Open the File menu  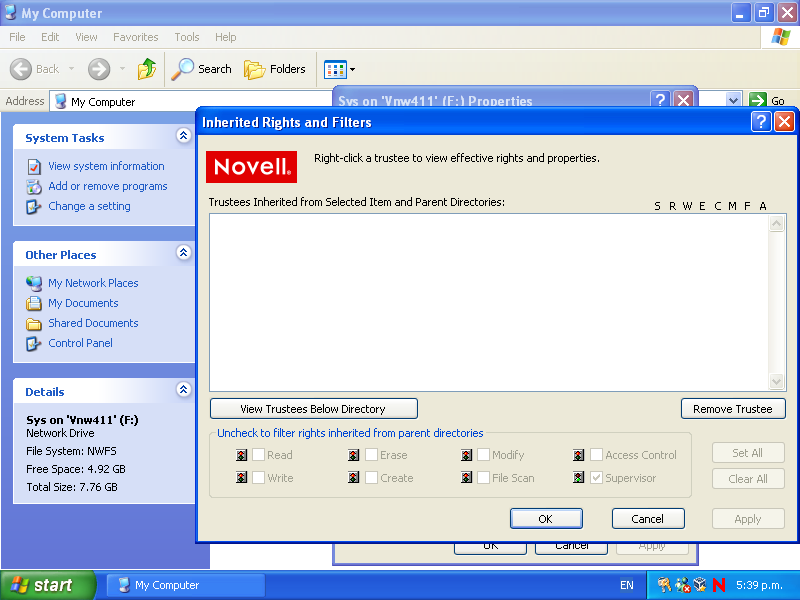click(17, 37)
